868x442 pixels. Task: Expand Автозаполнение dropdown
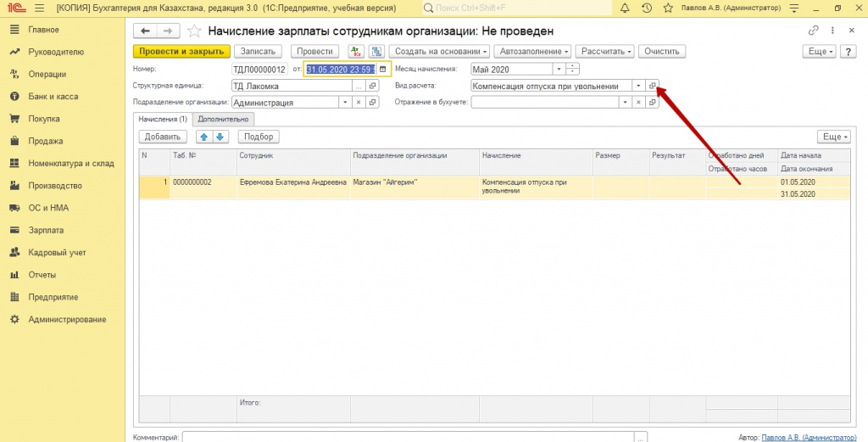coord(534,52)
